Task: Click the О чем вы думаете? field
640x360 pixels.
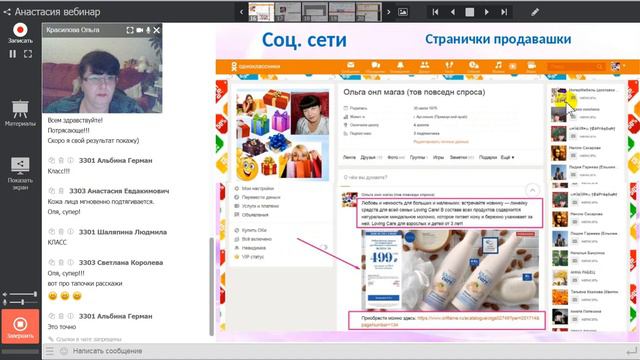Action: (x=440, y=177)
